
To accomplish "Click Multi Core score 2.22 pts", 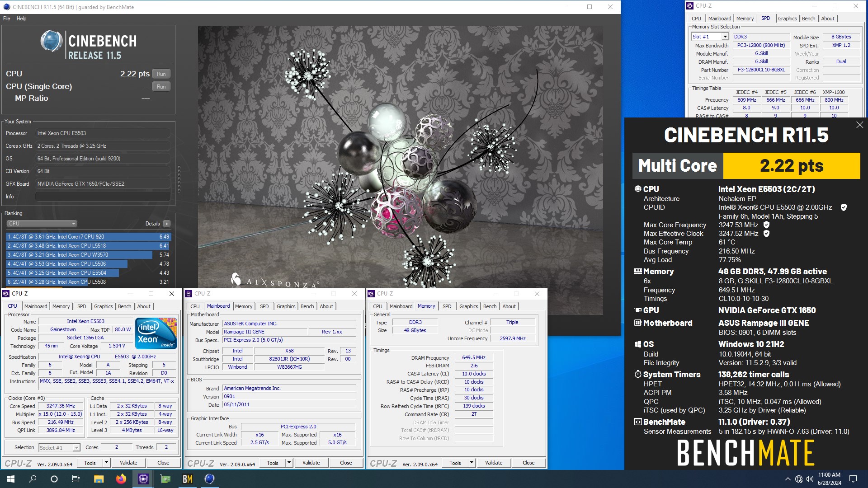I will click(791, 166).
